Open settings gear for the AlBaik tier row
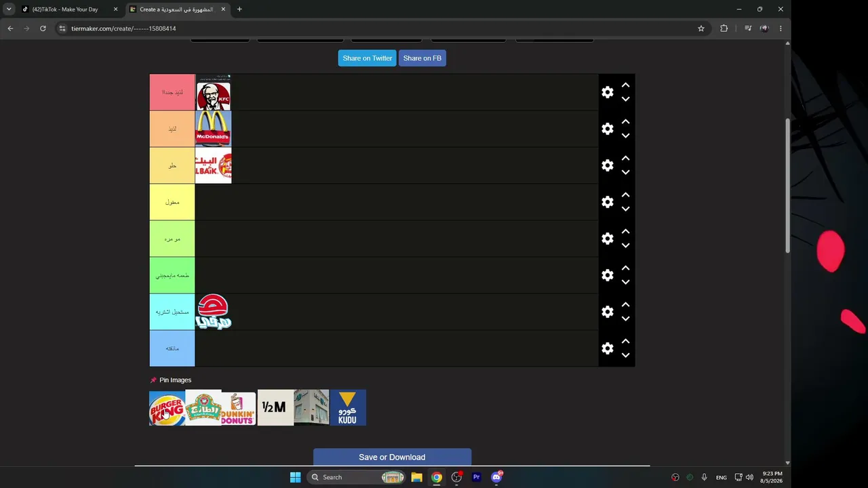The height and width of the screenshot is (488, 868). [x=608, y=165]
